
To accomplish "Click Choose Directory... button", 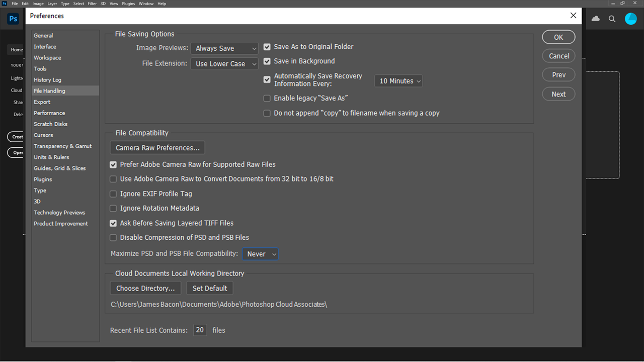I will coord(145,288).
